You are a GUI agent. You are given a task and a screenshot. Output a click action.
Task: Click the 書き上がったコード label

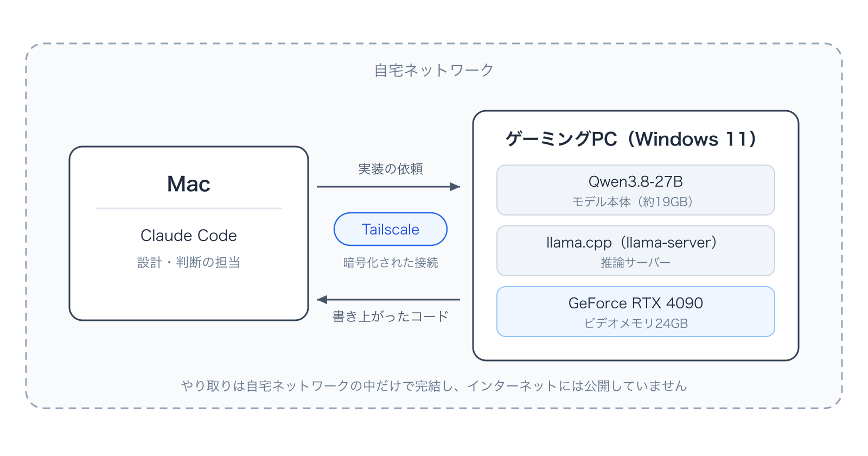[x=391, y=316]
